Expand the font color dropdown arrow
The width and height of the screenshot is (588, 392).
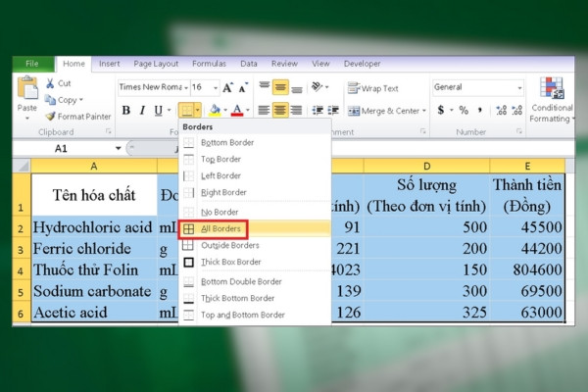(248, 111)
